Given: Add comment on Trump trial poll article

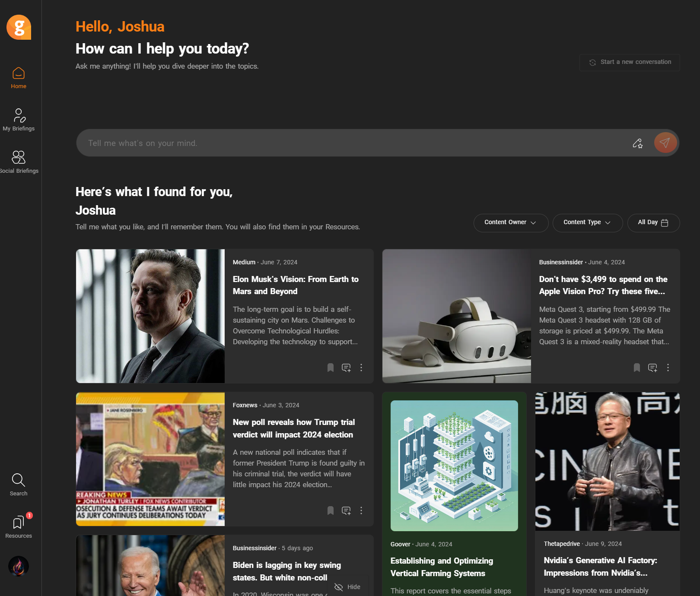Looking at the screenshot, I should coord(346,510).
